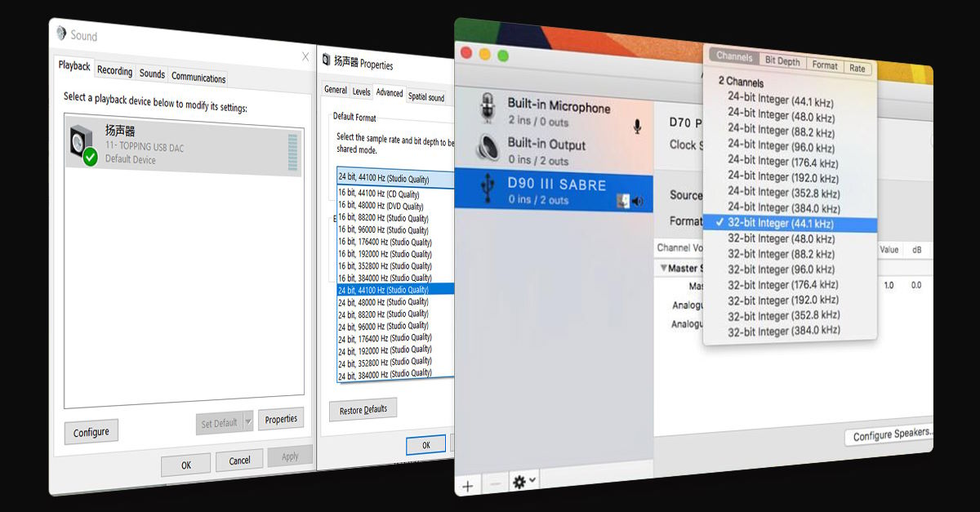Click the TOPPING USB DAC speaker icon
Screen dimensions: 980x512
coord(83,145)
